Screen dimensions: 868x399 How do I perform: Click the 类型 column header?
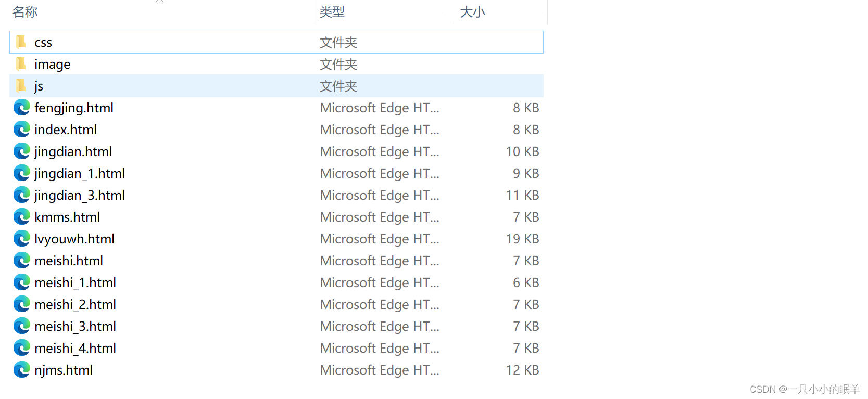pos(332,11)
